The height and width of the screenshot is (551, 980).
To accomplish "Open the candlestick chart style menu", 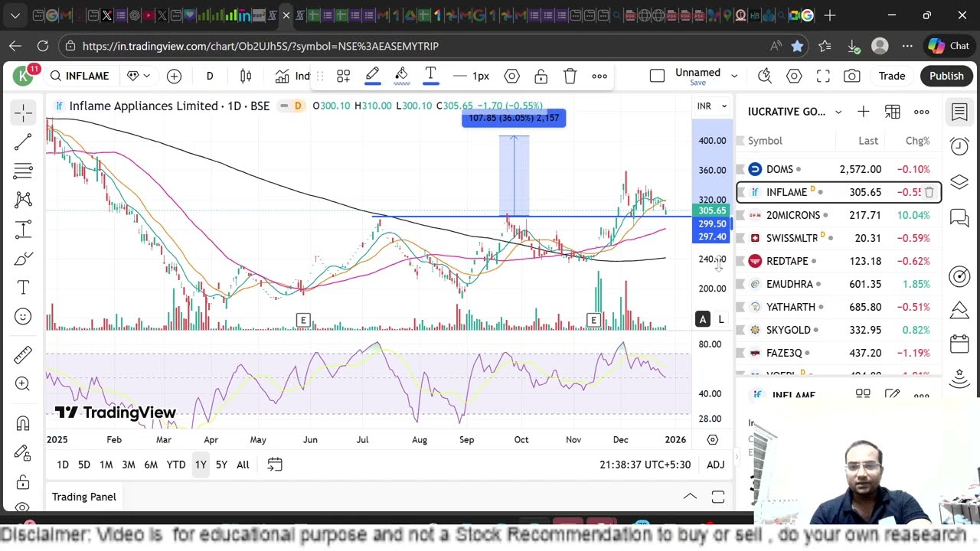I will [246, 76].
